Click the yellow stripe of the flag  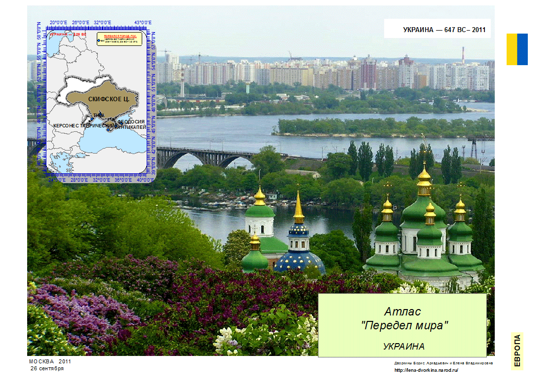(512, 49)
